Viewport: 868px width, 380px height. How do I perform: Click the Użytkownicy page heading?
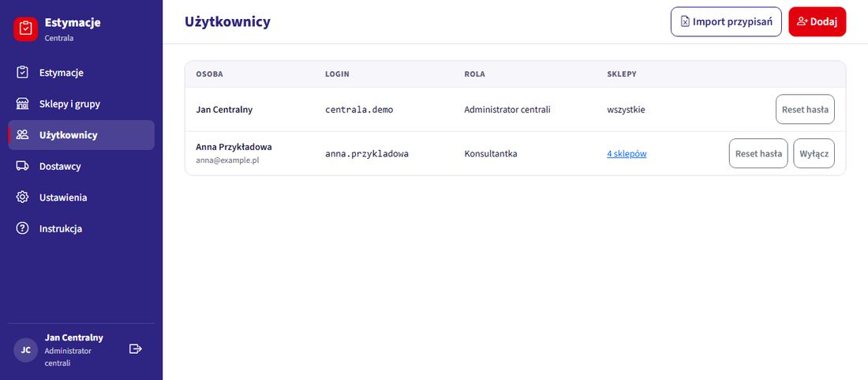pyautogui.click(x=227, y=21)
